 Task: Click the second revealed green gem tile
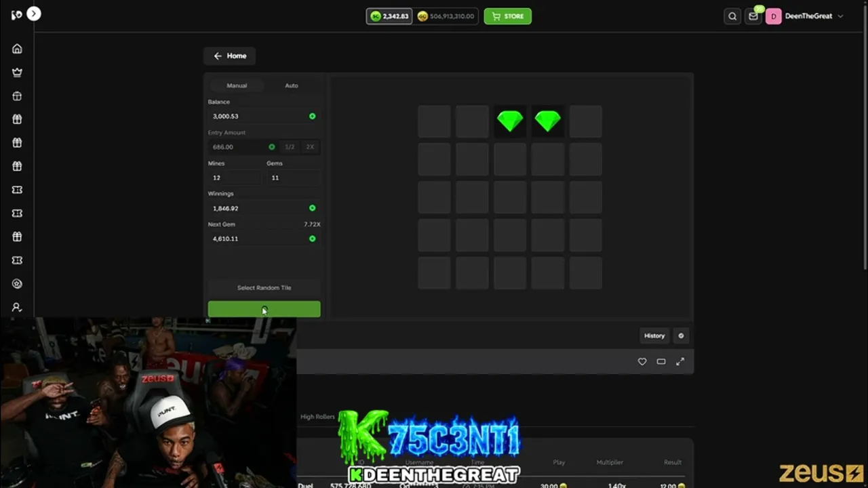[548, 121]
